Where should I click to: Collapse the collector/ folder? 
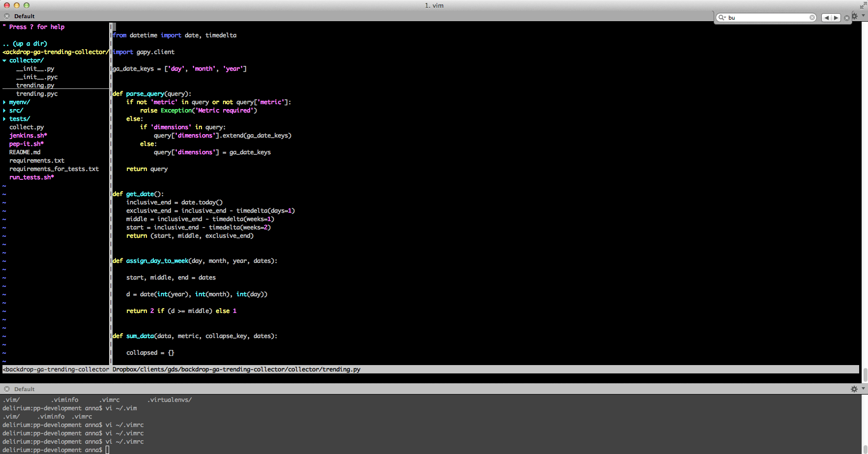coord(5,60)
